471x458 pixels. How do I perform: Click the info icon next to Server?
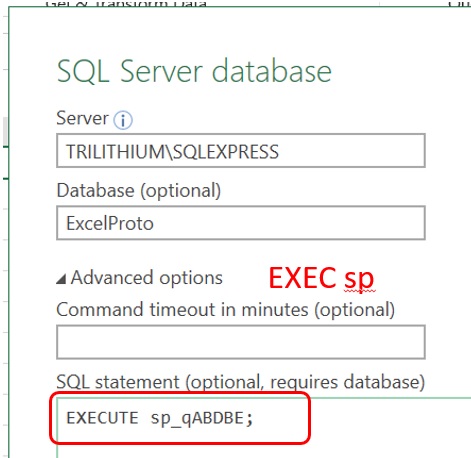coord(123,120)
